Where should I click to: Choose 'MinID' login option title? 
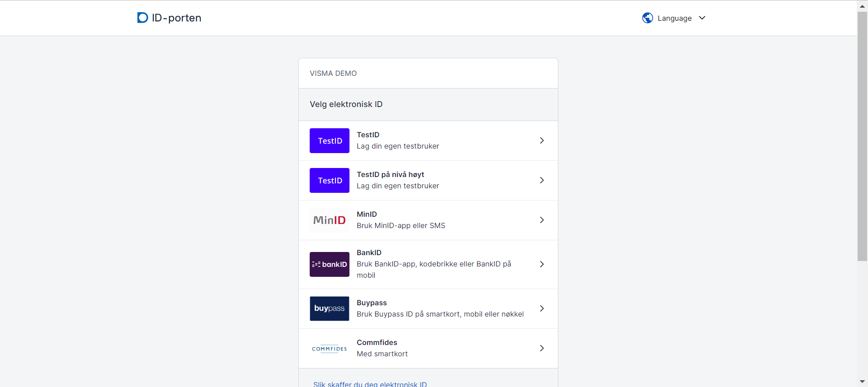(367, 214)
